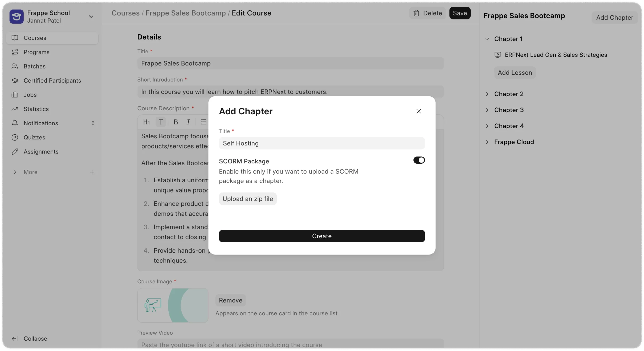Toggle italic formatting in the editor toolbar
The image size is (644, 351).
[188, 122]
